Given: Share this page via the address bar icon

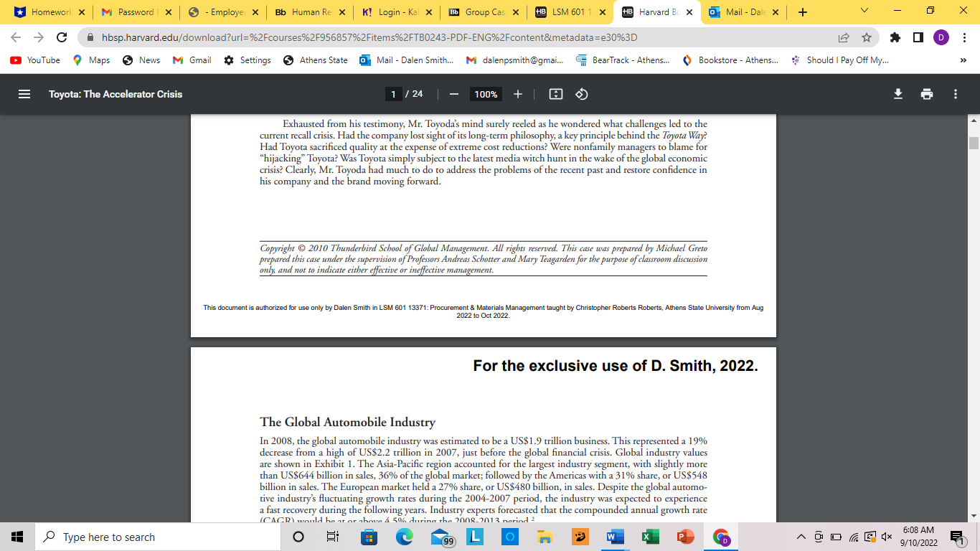Looking at the screenshot, I should point(844,37).
